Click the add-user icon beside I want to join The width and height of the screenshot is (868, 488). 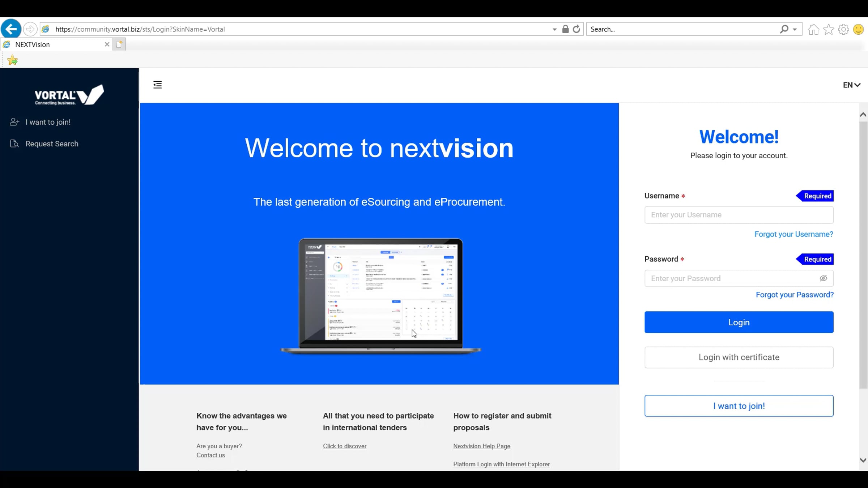coord(14,122)
